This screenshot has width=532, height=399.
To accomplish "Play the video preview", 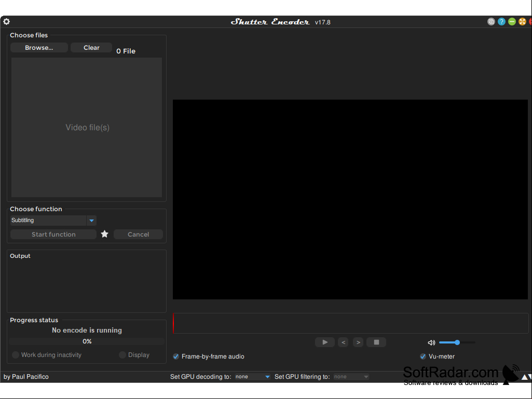I will pyautogui.click(x=325, y=342).
